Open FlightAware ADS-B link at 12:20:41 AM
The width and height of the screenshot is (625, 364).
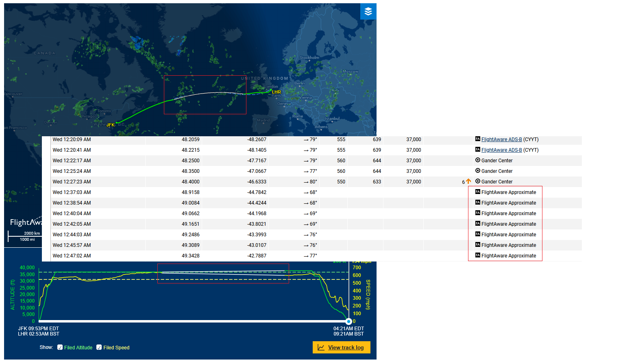(x=501, y=150)
